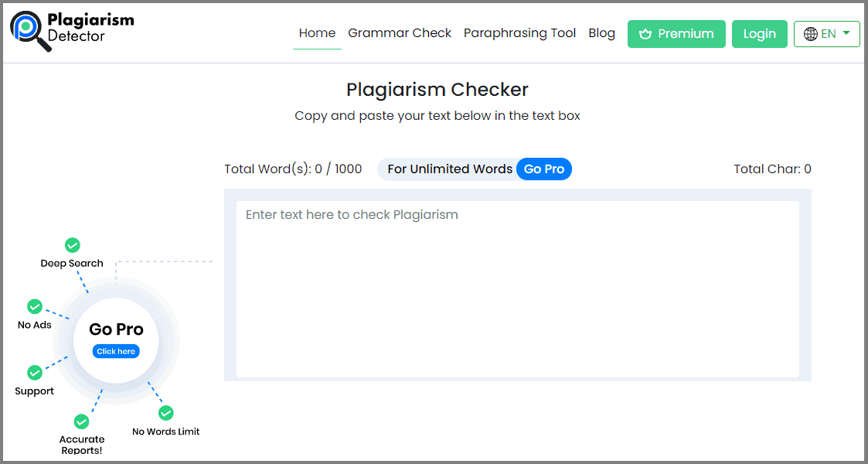Click the green checkmark above Deep Search
This screenshot has height=464, width=868.
coord(72,244)
